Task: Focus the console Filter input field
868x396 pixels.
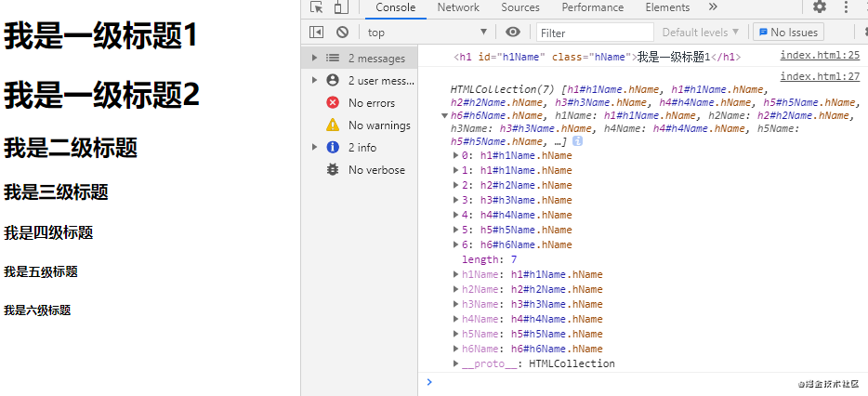Action: point(595,33)
